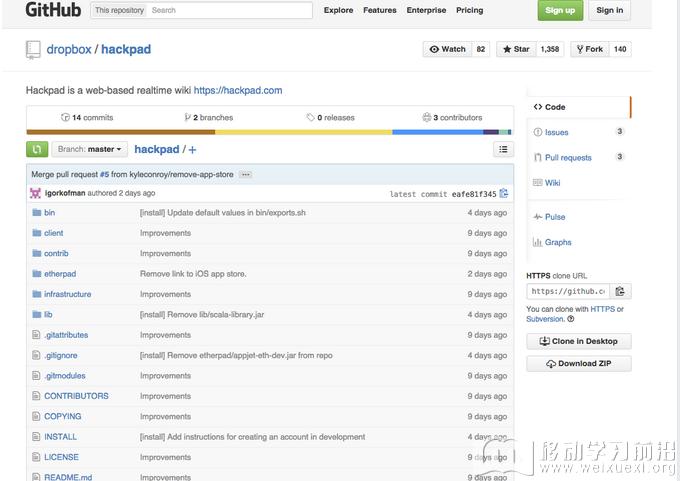Click the etherpad folder icon
Screen dimensions: 680x481
[37, 274]
